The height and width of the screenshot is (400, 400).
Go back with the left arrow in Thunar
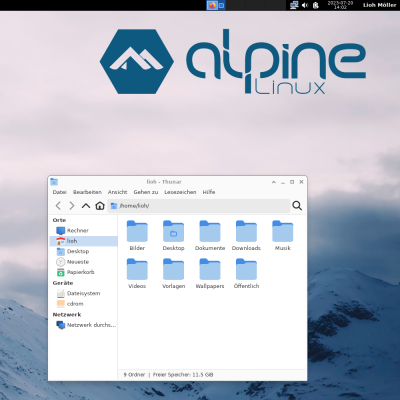[x=58, y=206]
